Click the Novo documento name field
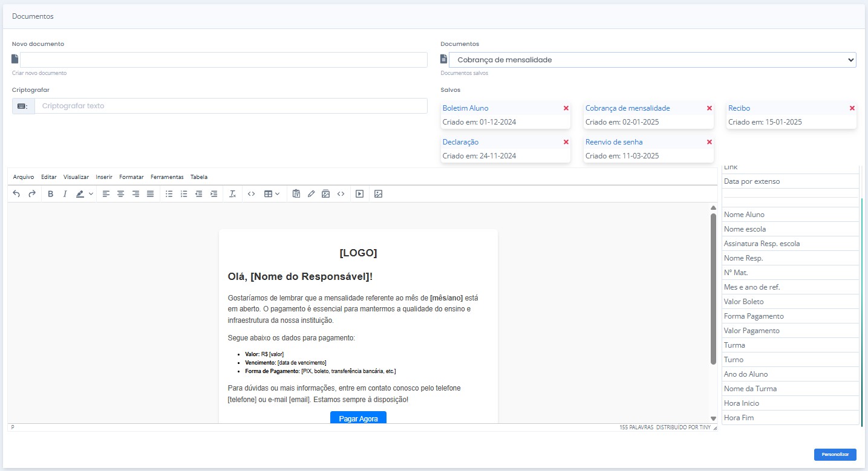868x471 pixels. (x=224, y=60)
